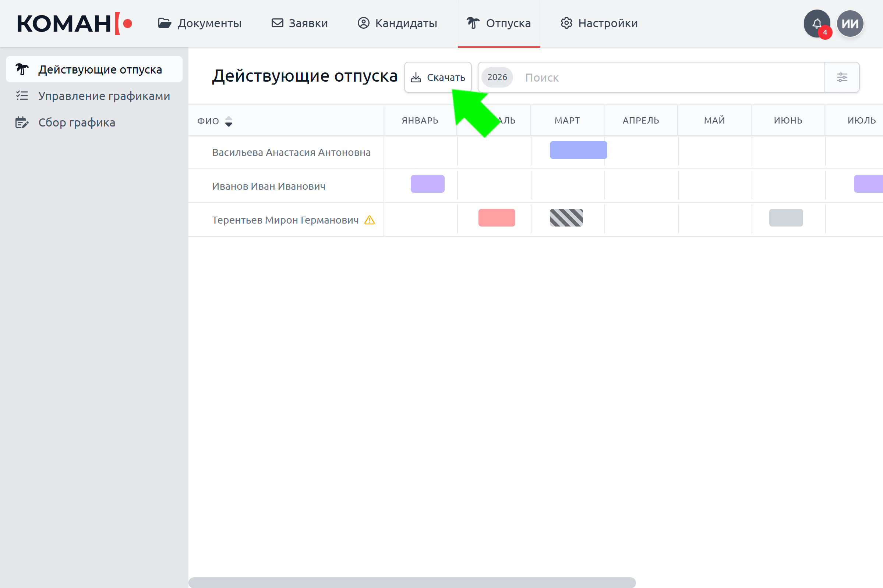Go to the Документы tab
Viewport: 883px width, 588px height.
pos(199,23)
